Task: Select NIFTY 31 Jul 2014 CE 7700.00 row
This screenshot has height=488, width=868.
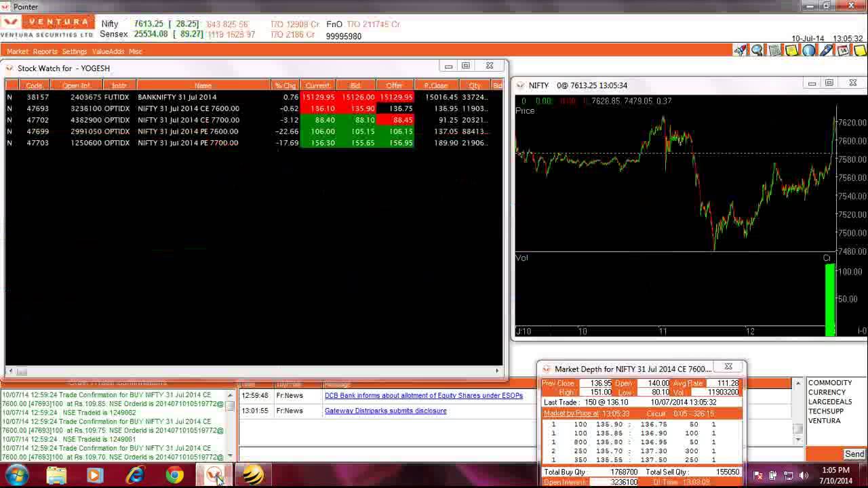Action: [x=254, y=120]
